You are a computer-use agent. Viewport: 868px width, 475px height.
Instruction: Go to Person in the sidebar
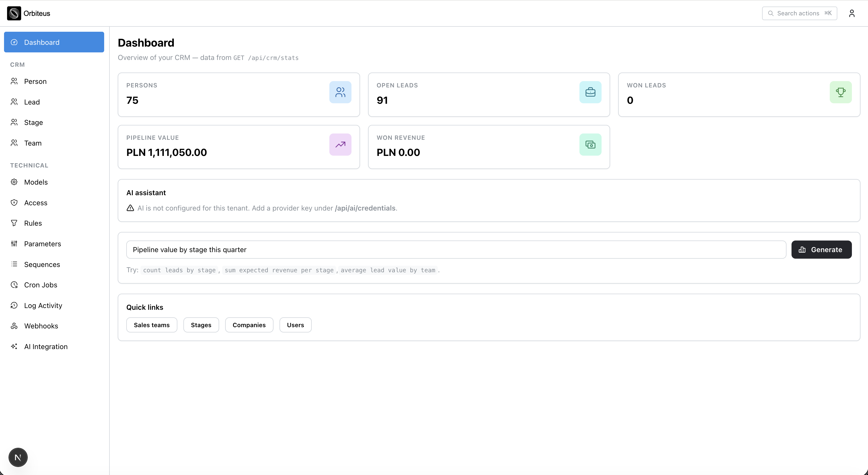tap(54, 81)
